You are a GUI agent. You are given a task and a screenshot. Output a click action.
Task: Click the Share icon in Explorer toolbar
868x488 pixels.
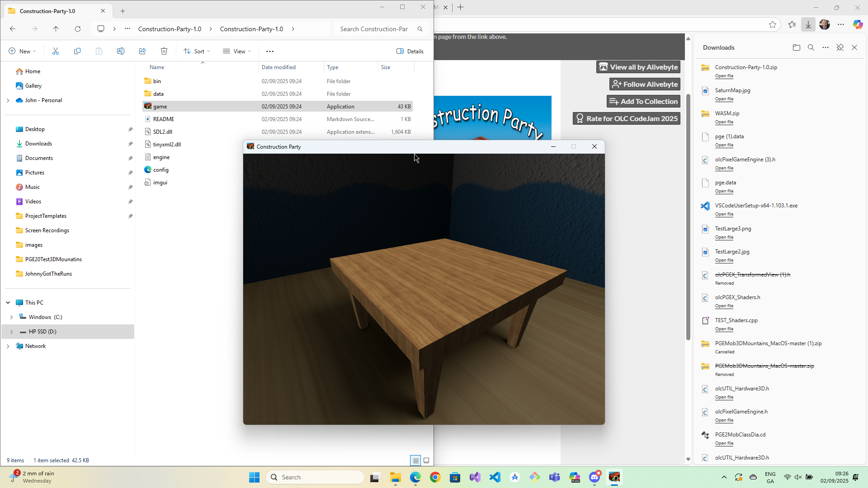pos(142,52)
